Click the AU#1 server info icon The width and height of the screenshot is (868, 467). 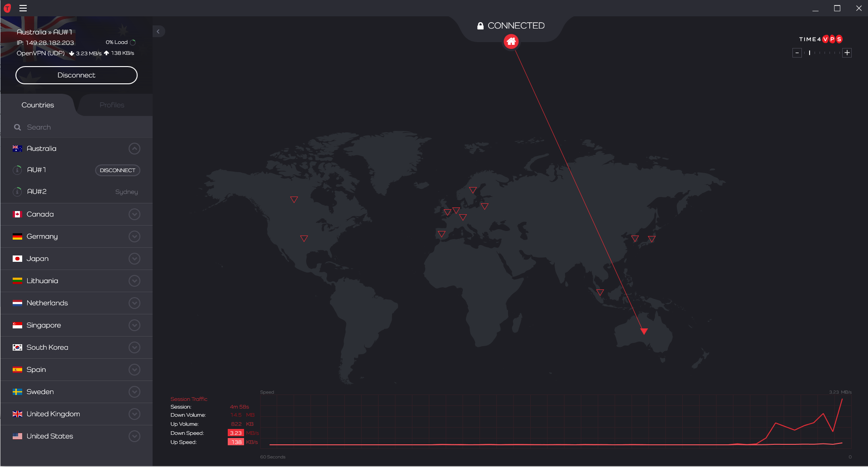pos(17,170)
